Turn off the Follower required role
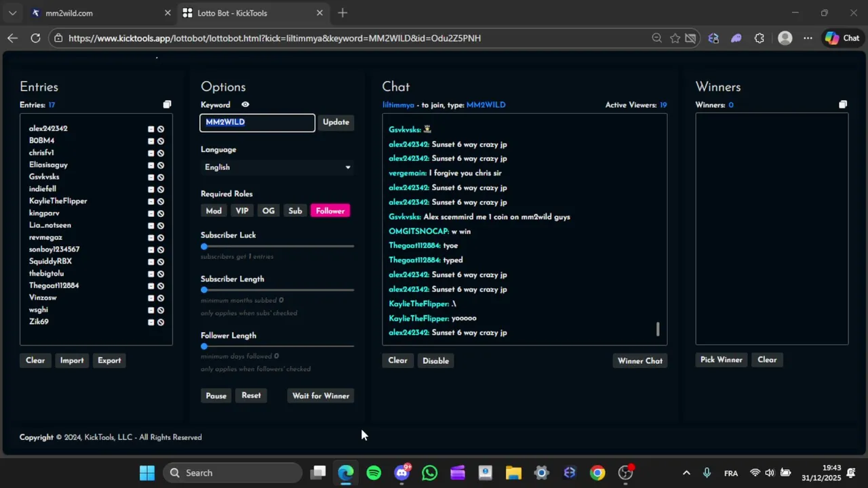Screen dimensions: 868x488 (x=330, y=211)
